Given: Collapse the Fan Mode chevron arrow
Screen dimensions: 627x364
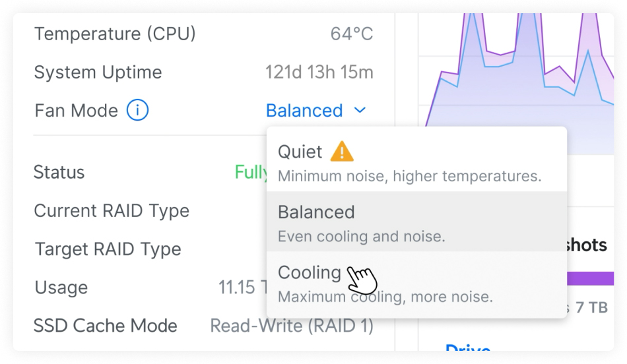Looking at the screenshot, I should [360, 111].
